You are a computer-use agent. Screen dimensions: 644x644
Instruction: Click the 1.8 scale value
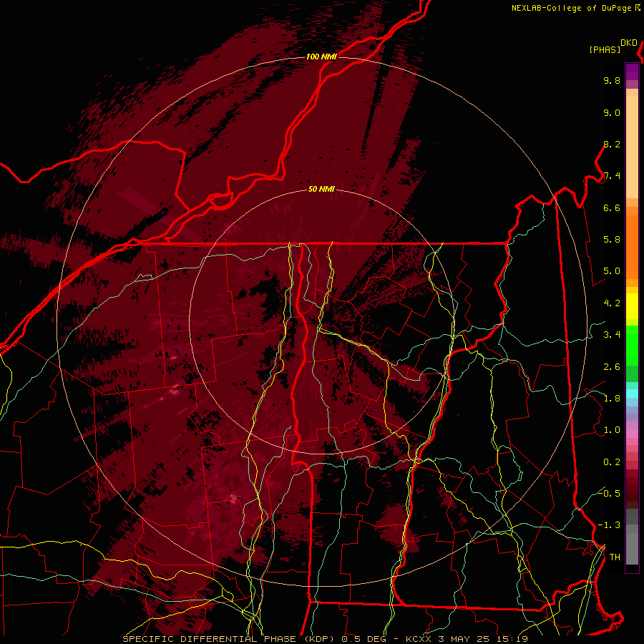pos(612,399)
